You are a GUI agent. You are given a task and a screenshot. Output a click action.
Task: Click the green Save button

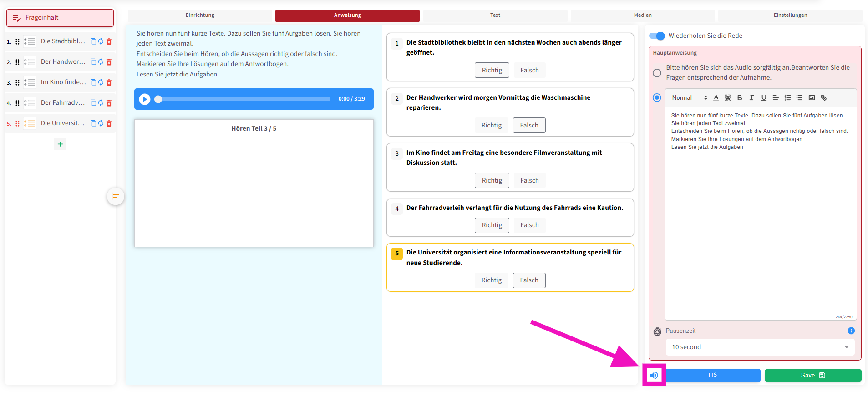(x=812, y=376)
